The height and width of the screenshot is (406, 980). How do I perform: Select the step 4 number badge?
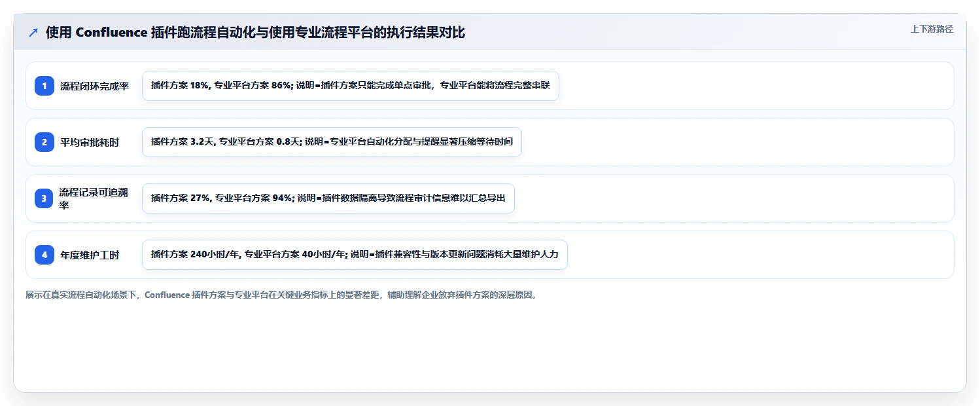(44, 255)
